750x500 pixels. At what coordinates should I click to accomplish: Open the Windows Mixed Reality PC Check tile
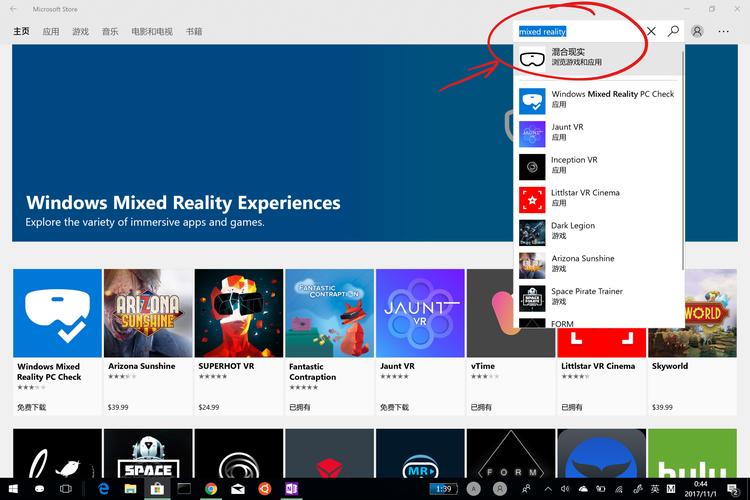point(57,342)
